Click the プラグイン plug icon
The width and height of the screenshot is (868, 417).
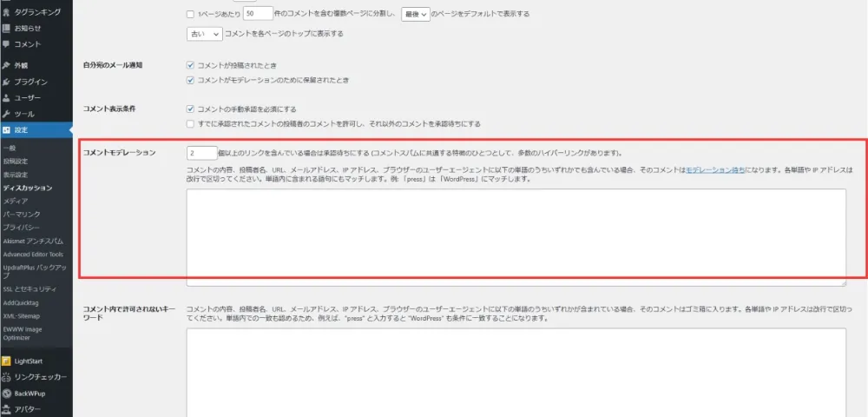(x=6, y=82)
